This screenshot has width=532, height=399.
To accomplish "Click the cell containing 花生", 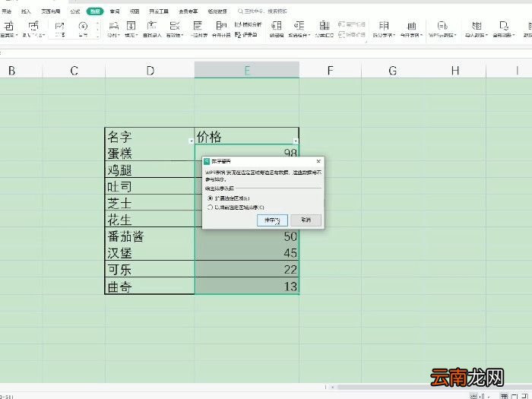I will 150,219.
